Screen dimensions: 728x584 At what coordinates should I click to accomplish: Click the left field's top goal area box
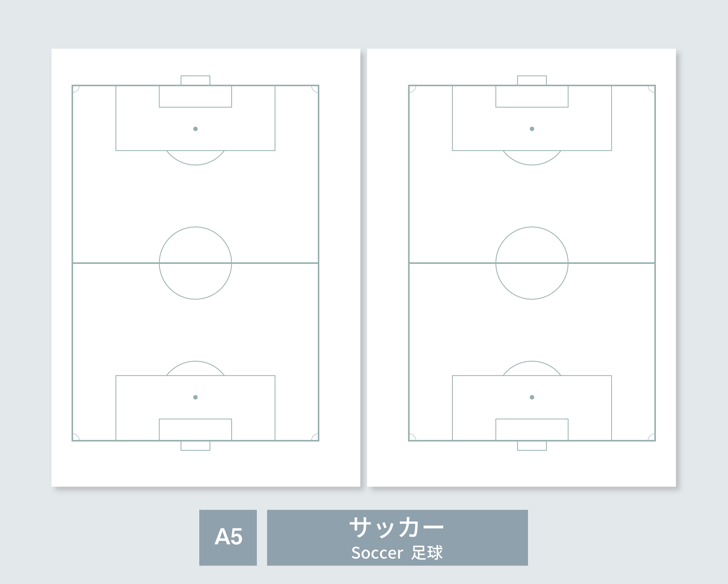pos(195,97)
